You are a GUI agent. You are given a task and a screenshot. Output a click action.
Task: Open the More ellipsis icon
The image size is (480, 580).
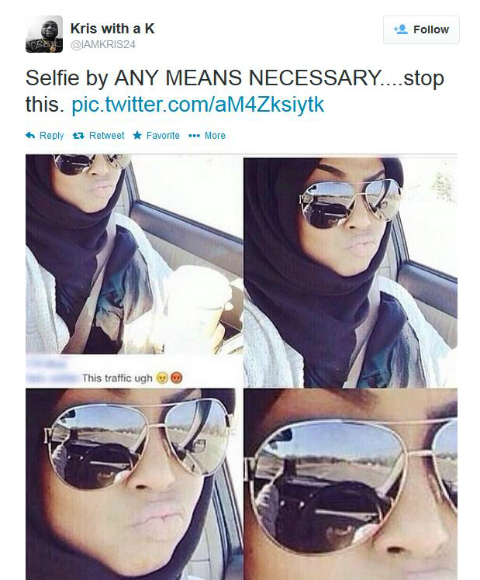pos(194,136)
